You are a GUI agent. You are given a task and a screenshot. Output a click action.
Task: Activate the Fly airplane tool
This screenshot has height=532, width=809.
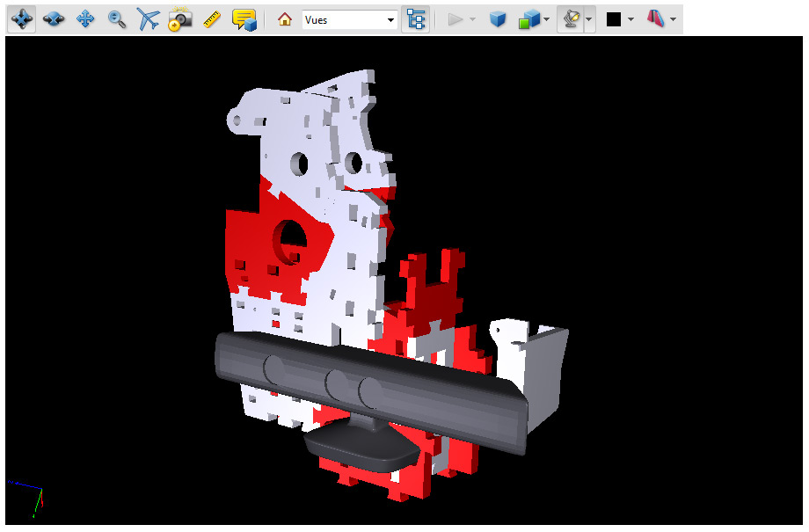149,19
